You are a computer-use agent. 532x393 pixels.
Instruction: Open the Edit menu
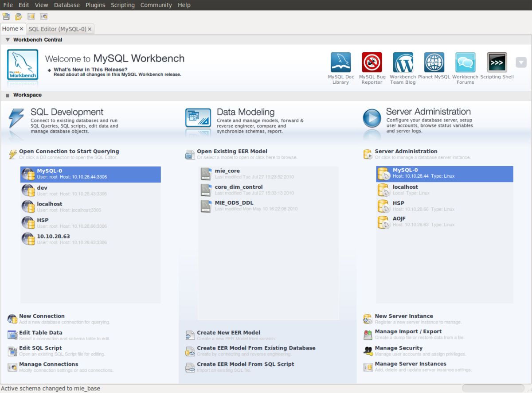point(24,5)
